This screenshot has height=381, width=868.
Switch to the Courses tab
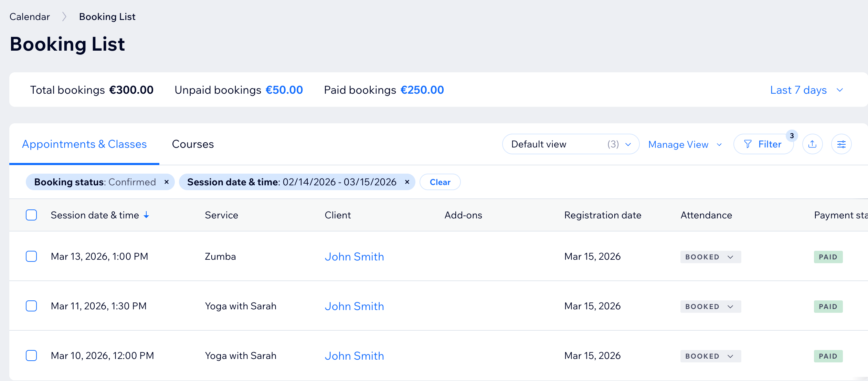tap(192, 144)
